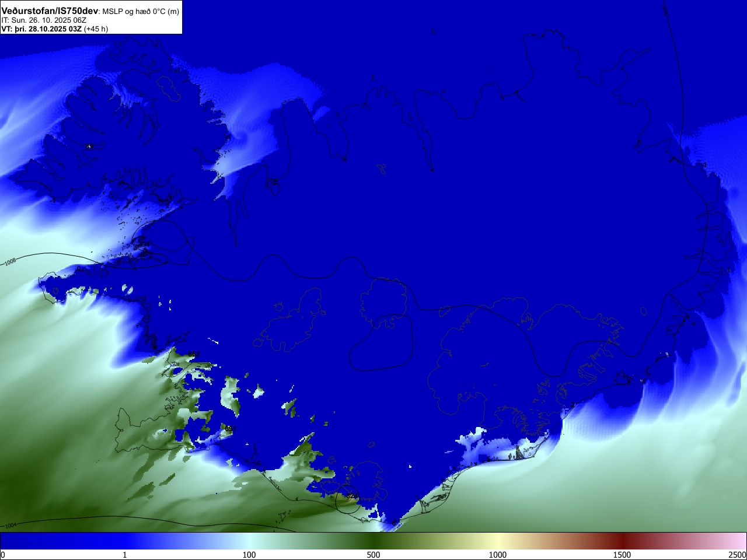Viewport: 747px width, 560px height.
Task: Click the 'MSLP og hæð 0°C (m)' caption
Action: pyautogui.click(x=141, y=12)
